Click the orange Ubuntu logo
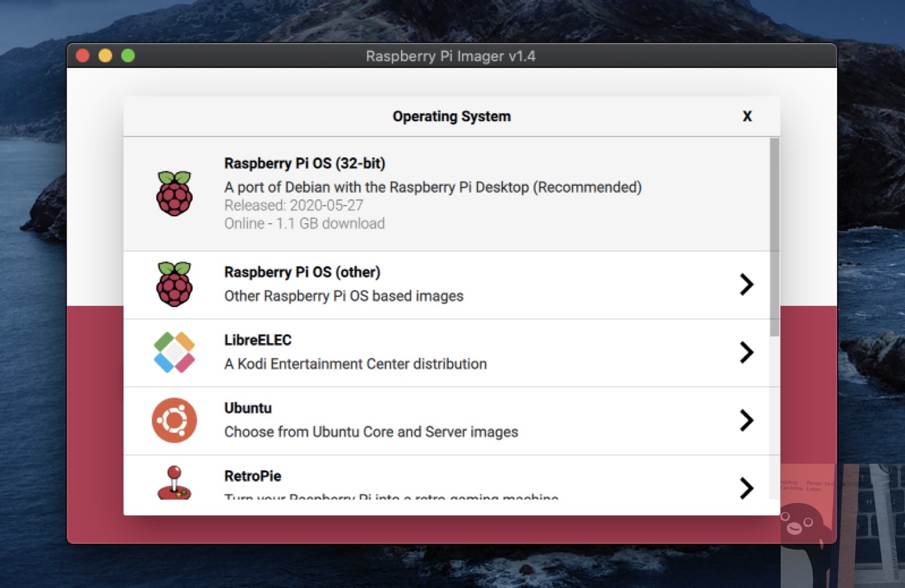This screenshot has width=905, height=588. click(174, 420)
